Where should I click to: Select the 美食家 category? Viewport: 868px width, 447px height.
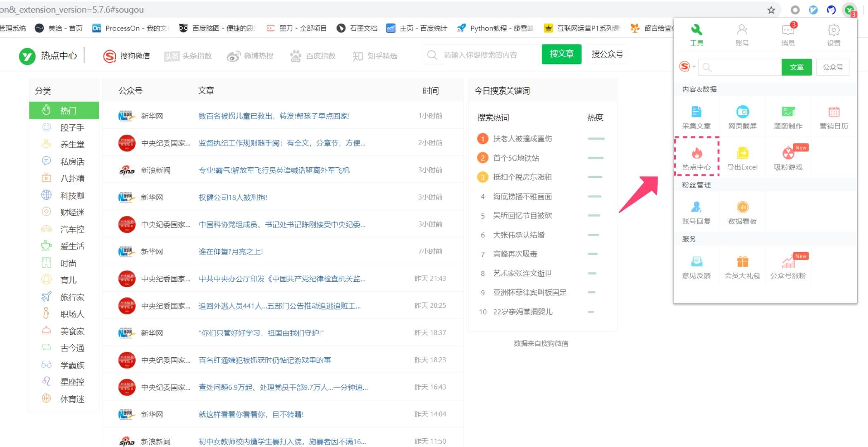(64, 331)
